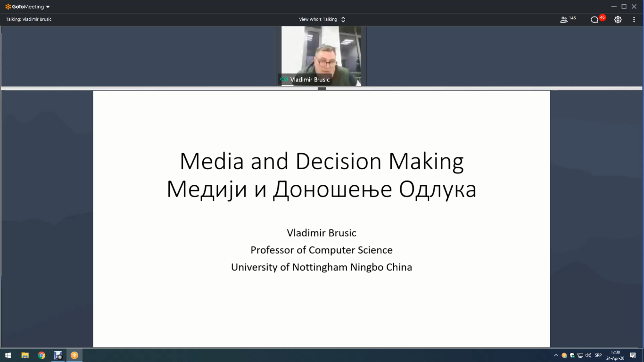Click the GoToMeeting daisy logo icon
The height and width of the screenshot is (362, 644).
pyautogui.click(x=8, y=7)
